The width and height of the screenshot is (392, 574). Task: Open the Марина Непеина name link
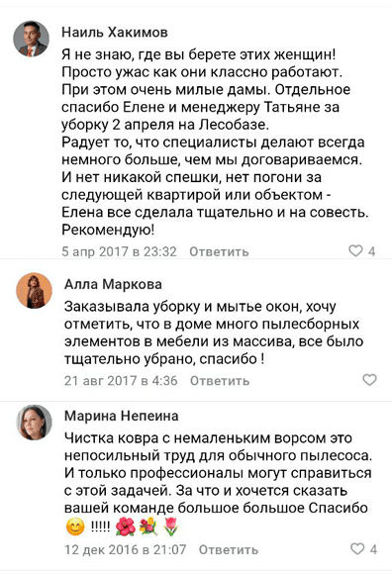point(122,416)
